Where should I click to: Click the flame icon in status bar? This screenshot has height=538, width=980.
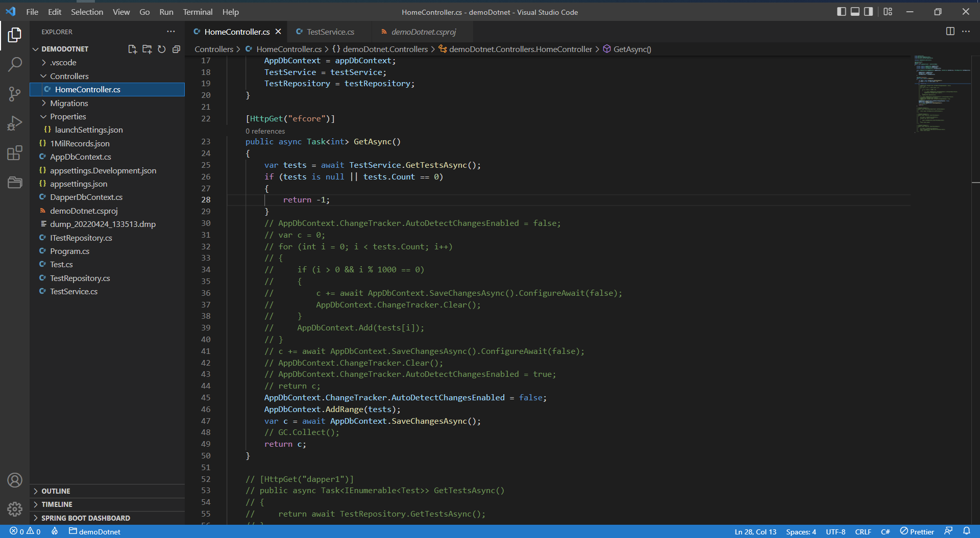pyautogui.click(x=55, y=531)
